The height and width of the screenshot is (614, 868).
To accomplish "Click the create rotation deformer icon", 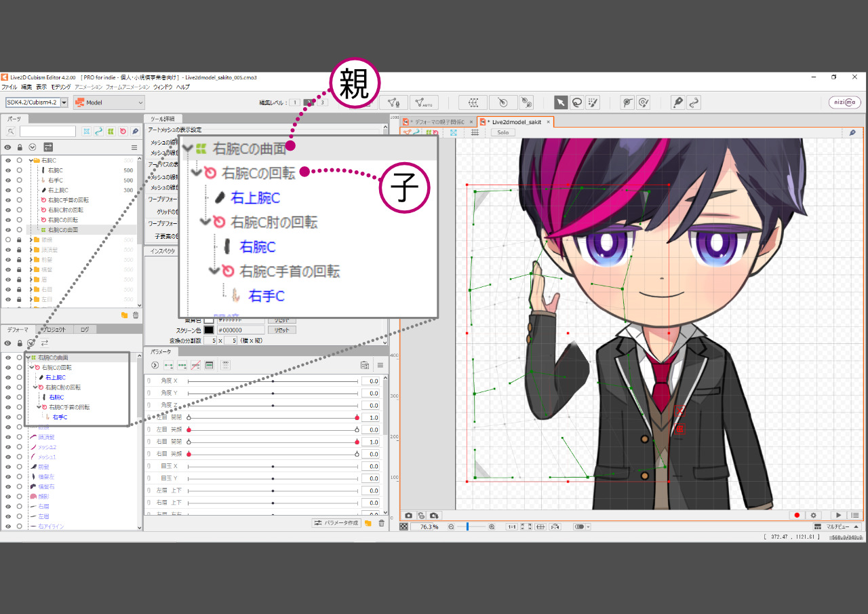I will (x=502, y=102).
